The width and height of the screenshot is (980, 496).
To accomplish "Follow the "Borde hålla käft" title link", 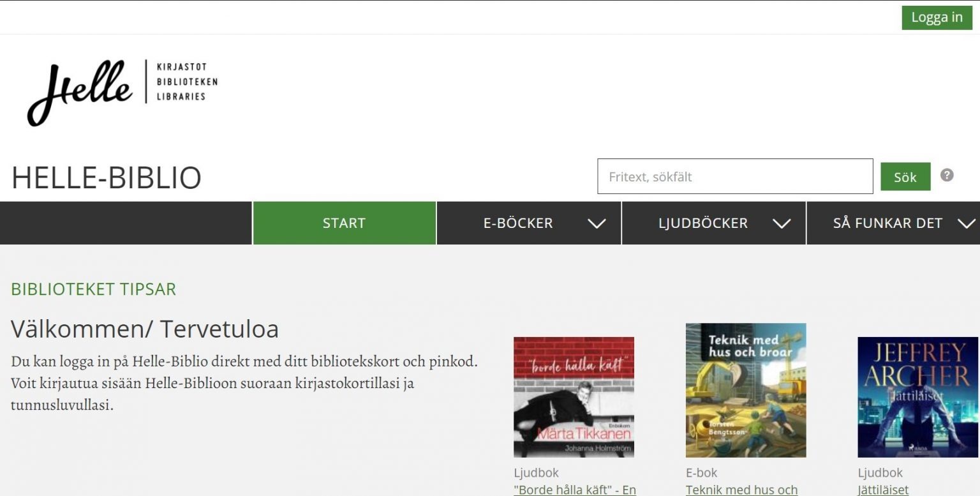I will coord(574,490).
